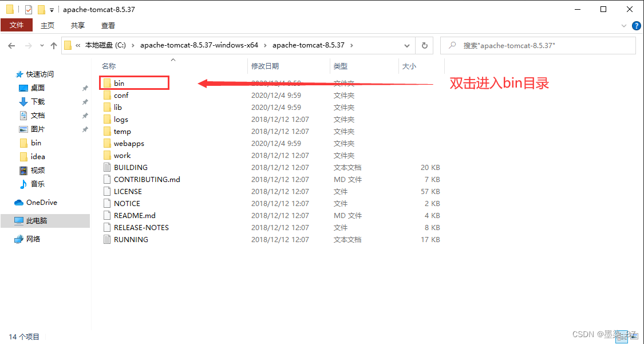Click the Back navigation arrow
Screen dimensions: 644x344
[x=11, y=46]
